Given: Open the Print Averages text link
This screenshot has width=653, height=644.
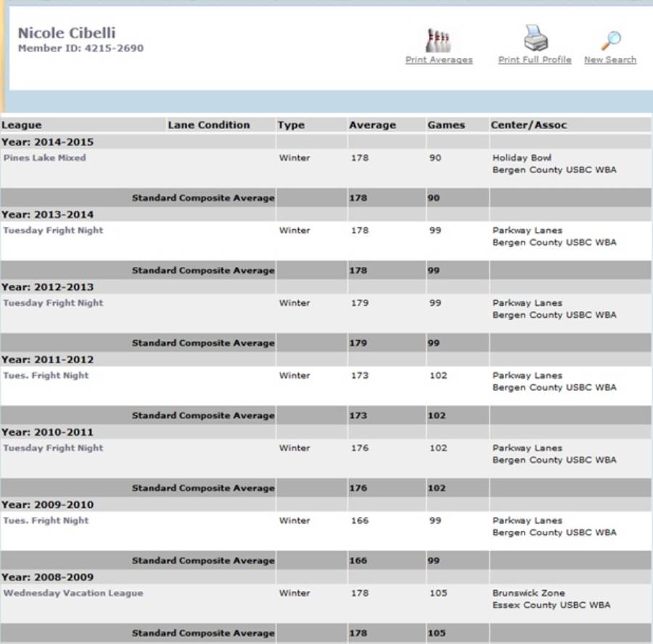Looking at the screenshot, I should point(438,59).
